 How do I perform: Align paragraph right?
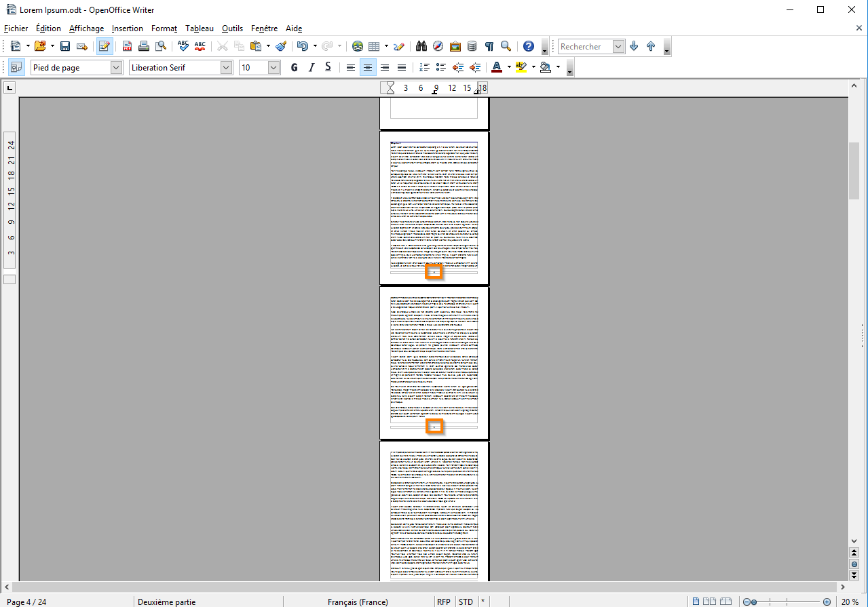(x=385, y=67)
